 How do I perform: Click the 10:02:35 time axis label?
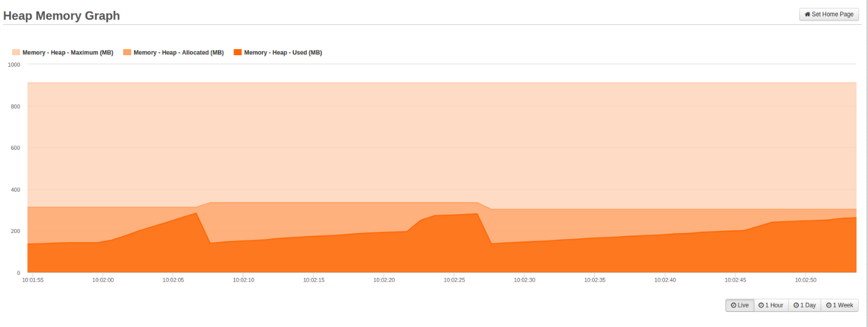tap(595, 280)
